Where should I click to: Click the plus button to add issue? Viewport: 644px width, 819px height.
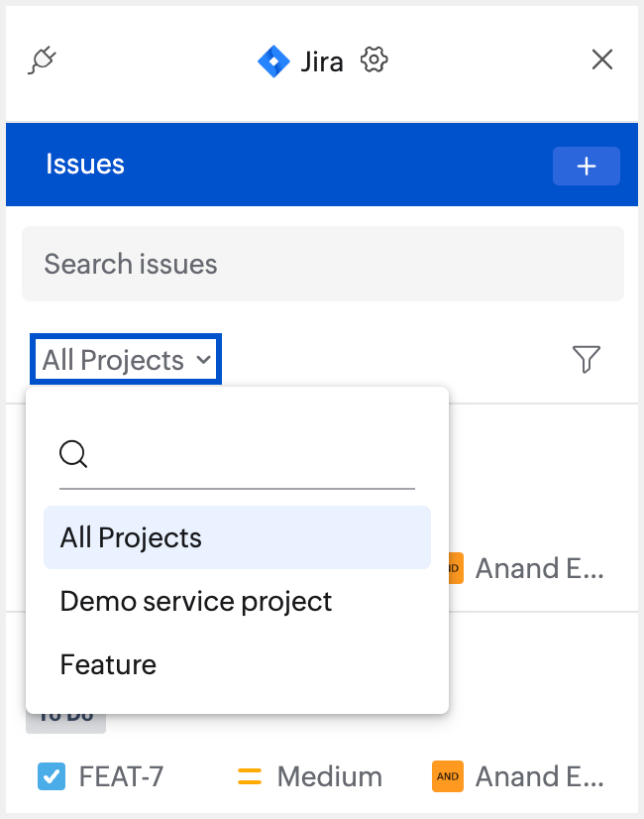pos(586,166)
